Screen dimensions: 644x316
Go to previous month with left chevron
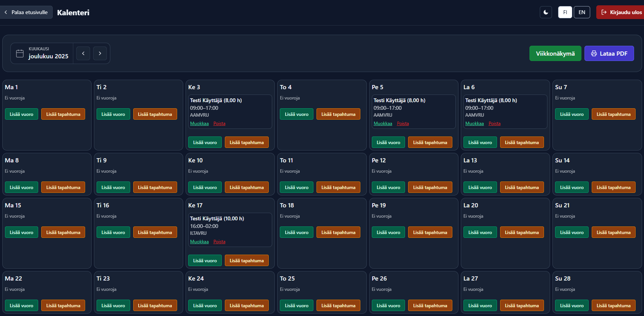[83, 53]
